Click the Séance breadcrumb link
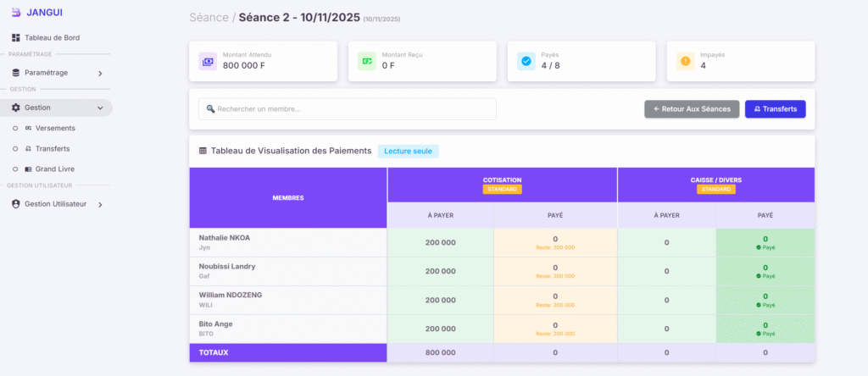The image size is (868, 376). point(207,17)
